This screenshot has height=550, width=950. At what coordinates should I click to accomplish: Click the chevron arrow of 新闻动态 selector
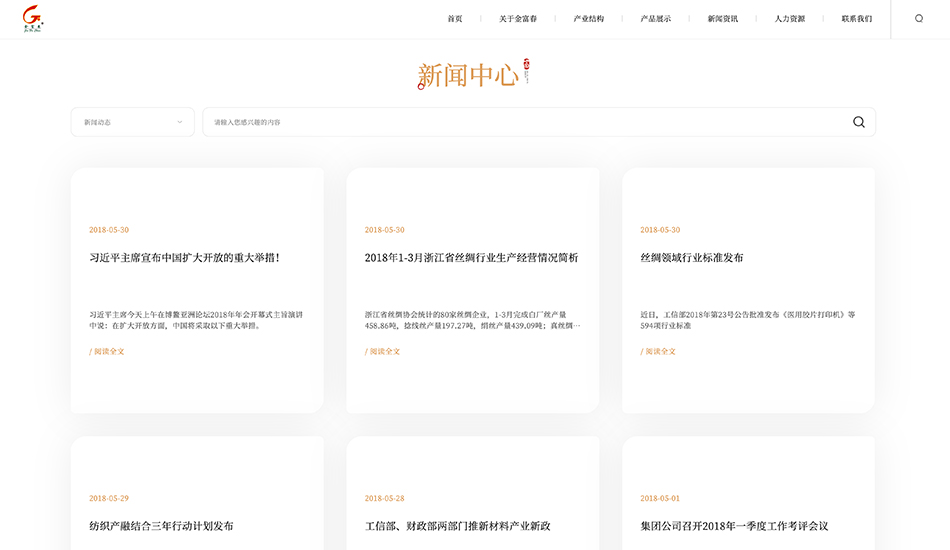pos(180,122)
